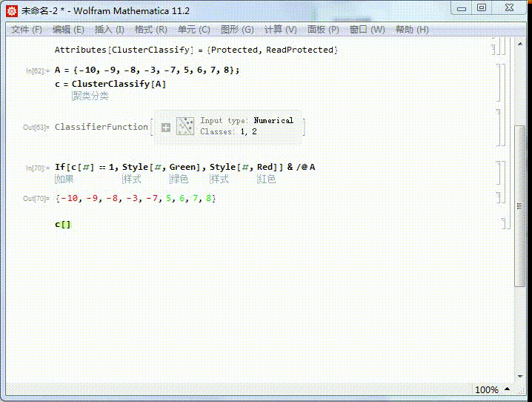532x402 pixels.
Task: Expand ClassifierFunction details with plus icon
Action: pyautogui.click(x=166, y=128)
